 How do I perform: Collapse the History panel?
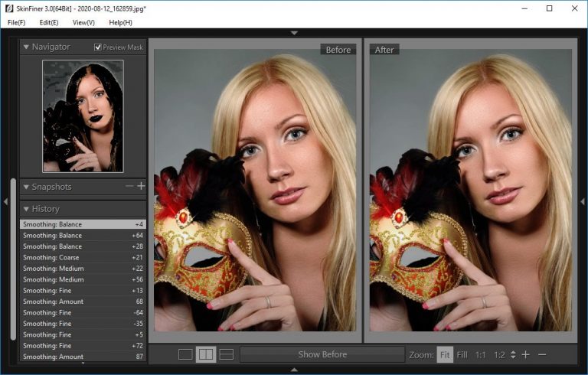[26, 209]
